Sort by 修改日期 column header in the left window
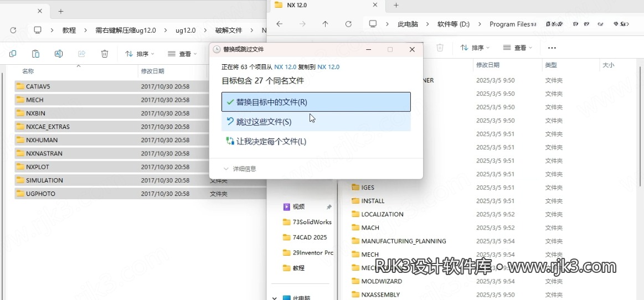 pos(152,71)
